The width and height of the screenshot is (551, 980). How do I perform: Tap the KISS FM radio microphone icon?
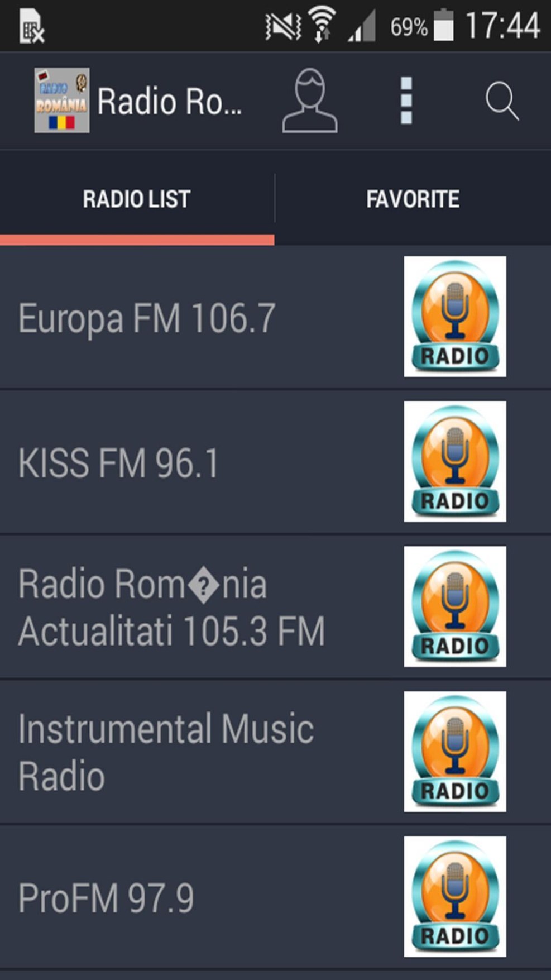pyautogui.click(x=455, y=461)
